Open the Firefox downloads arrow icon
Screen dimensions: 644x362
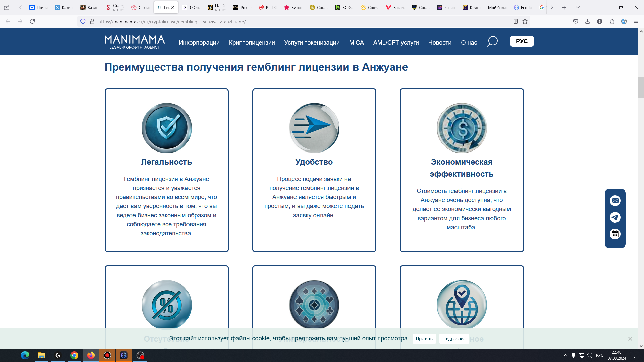(587, 21)
